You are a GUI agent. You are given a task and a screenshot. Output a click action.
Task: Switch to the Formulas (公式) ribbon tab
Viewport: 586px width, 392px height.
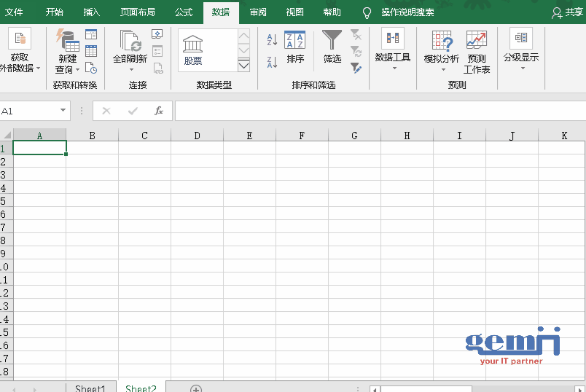(x=184, y=12)
